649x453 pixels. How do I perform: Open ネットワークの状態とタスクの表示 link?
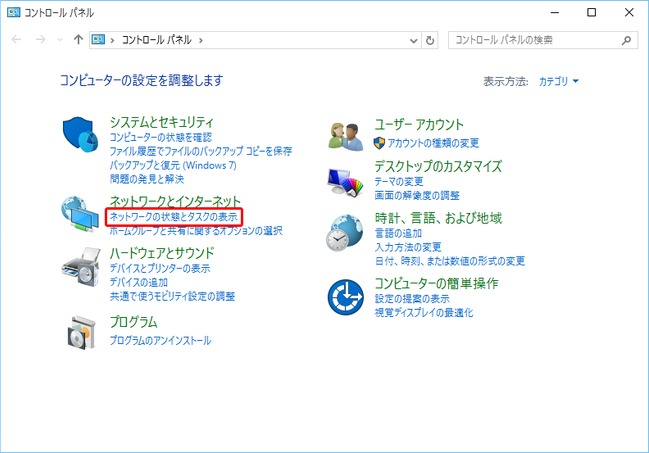[x=173, y=217]
